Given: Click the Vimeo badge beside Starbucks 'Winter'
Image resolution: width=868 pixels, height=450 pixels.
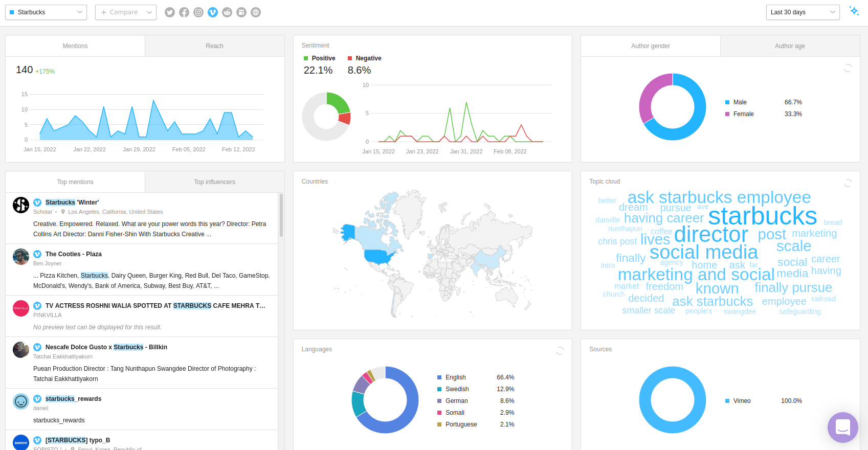Looking at the screenshot, I should coord(37,202).
